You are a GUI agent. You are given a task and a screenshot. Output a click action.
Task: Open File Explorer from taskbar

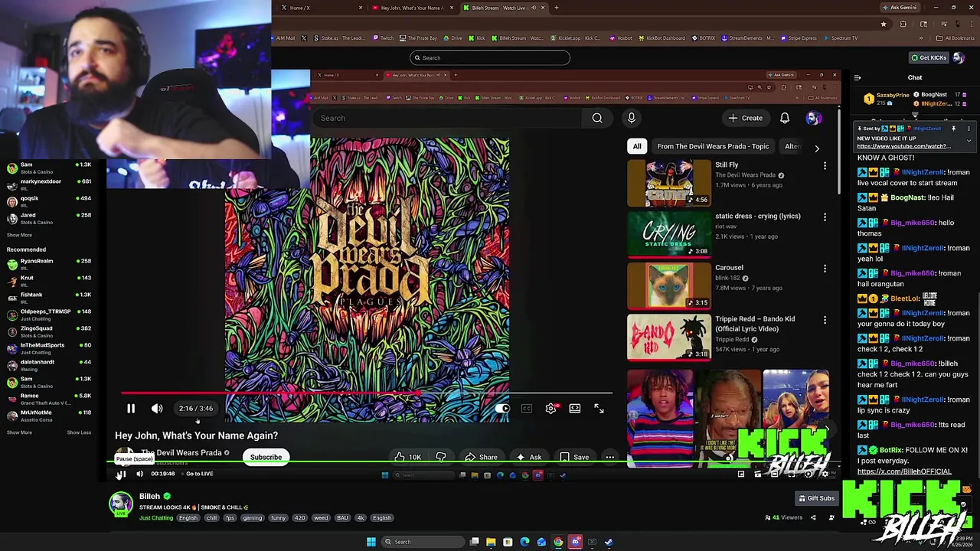491,542
